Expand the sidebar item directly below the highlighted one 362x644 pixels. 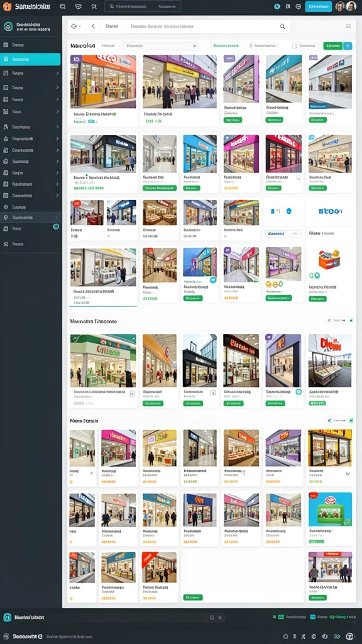tap(30, 73)
